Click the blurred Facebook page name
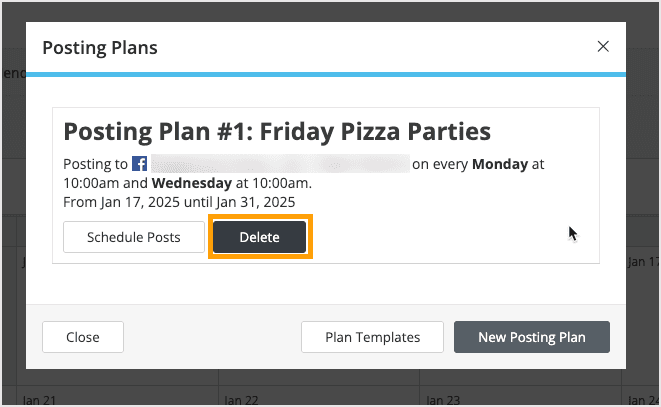Image resolution: width=661 pixels, height=407 pixels. [x=279, y=163]
